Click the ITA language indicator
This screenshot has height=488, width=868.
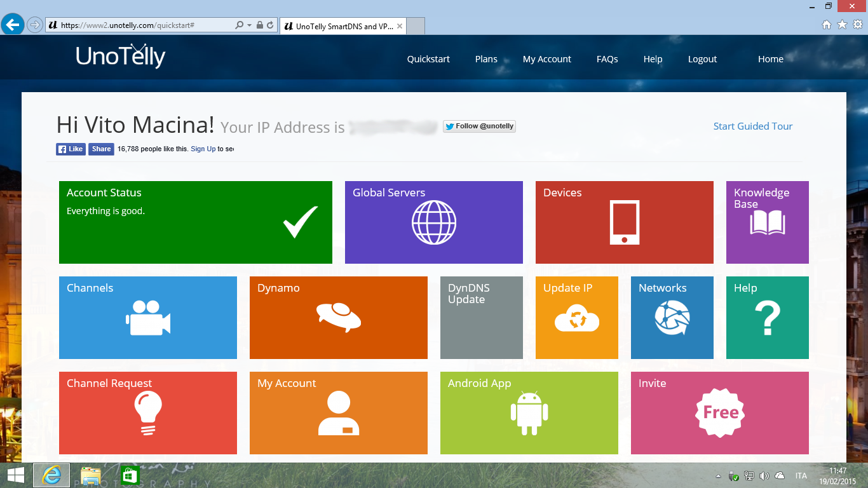click(x=801, y=476)
